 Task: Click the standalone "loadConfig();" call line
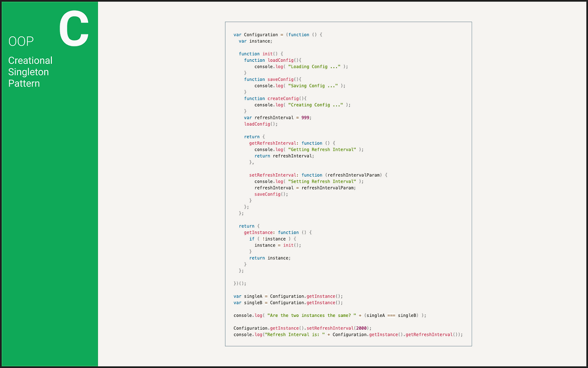pyautogui.click(x=261, y=124)
